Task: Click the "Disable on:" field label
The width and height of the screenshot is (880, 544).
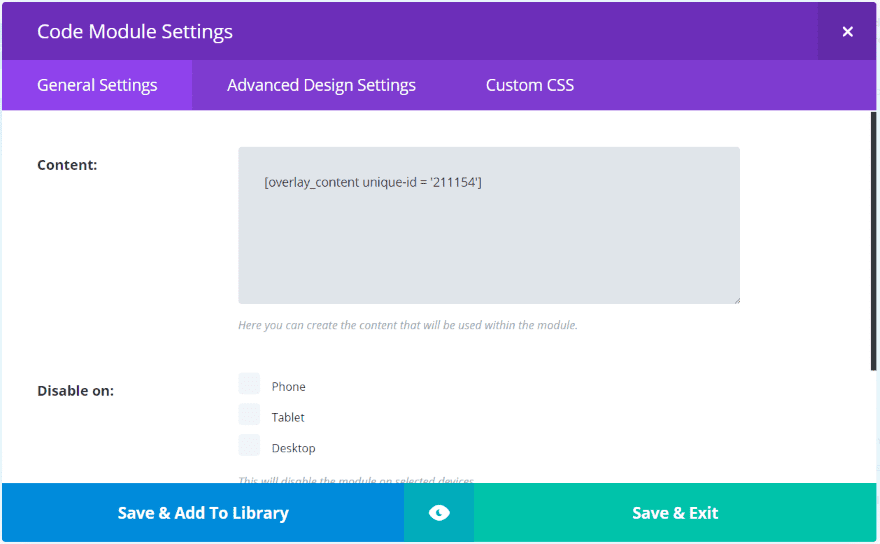Action: [x=75, y=391]
